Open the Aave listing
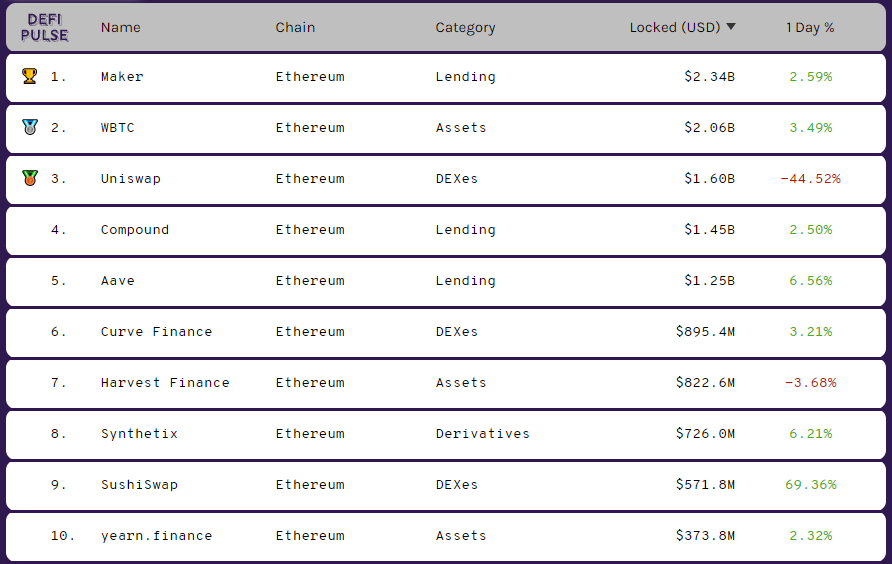Image resolution: width=892 pixels, height=564 pixels. click(118, 281)
